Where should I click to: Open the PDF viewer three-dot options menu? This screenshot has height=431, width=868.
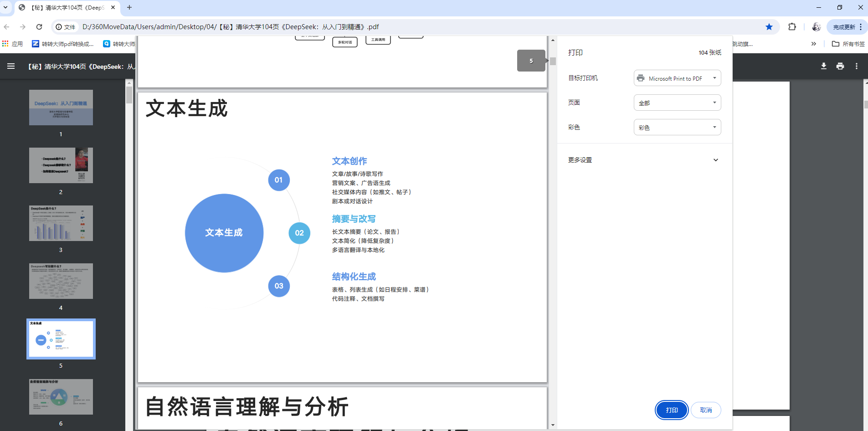click(x=856, y=66)
